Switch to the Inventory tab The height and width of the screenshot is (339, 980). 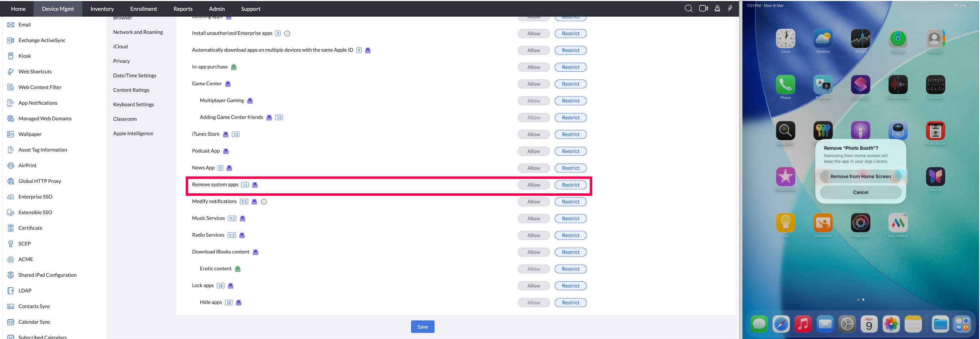[x=102, y=8]
